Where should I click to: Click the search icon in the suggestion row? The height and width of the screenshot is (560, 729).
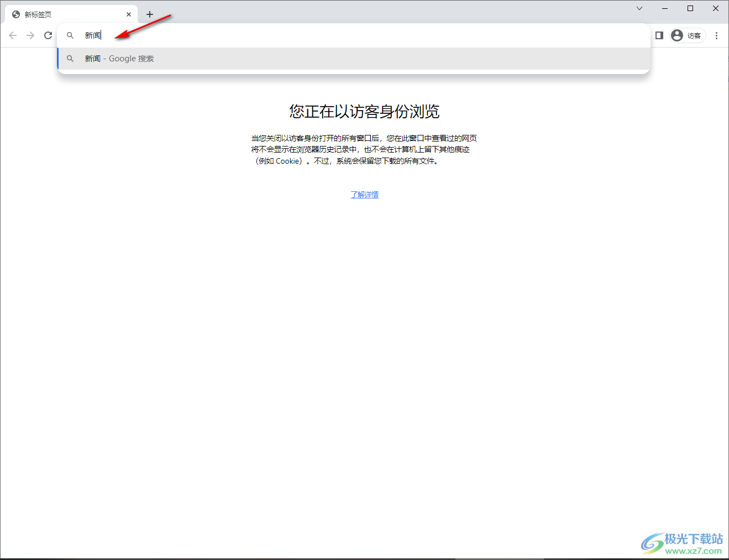(x=70, y=59)
